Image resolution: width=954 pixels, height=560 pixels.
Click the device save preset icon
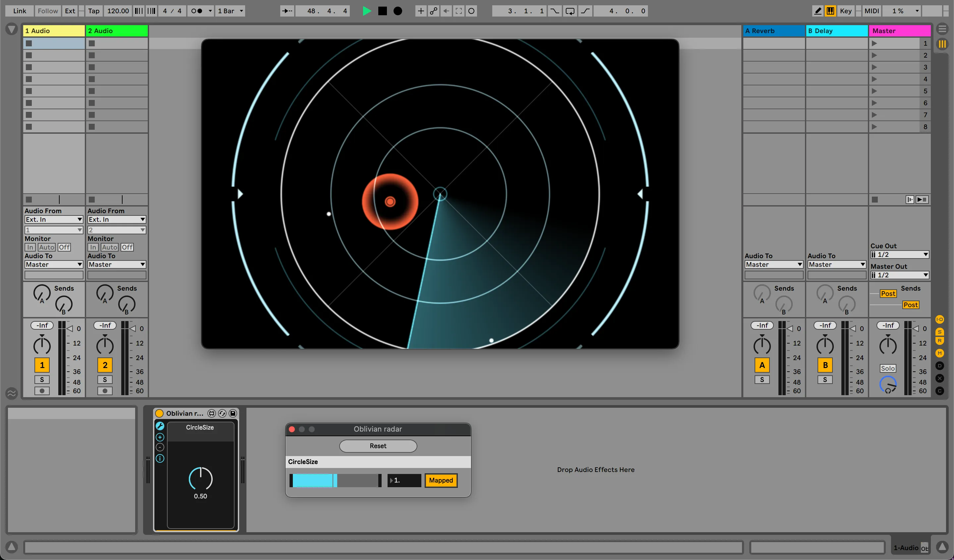pyautogui.click(x=233, y=413)
